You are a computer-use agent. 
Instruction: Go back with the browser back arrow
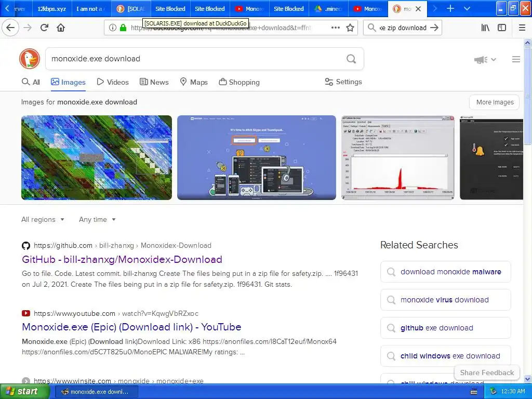10,28
